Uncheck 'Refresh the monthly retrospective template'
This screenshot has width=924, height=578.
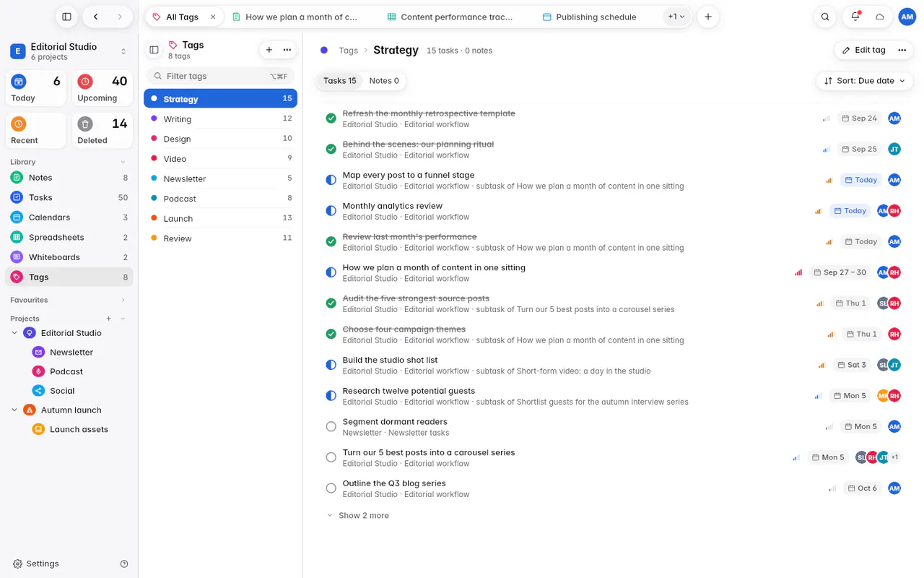tap(331, 118)
